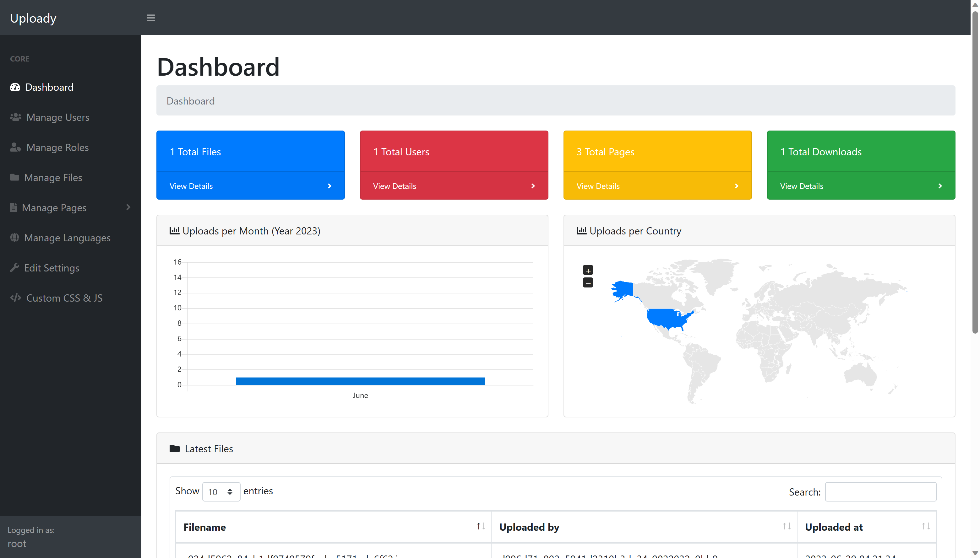This screenshot has width=980, height=558.
Task: Toggle the sidebar with the hamburger icon
Action: tap(151, 18)
